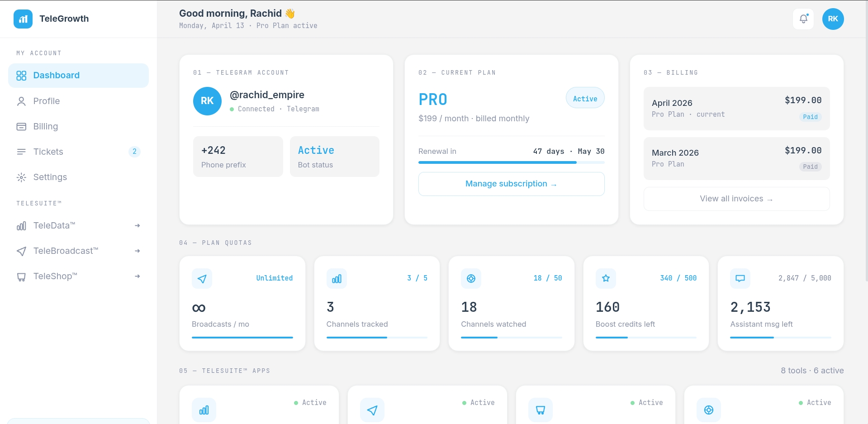Open the notification bell
868x424 pixels.
click(x=803, y=19)
